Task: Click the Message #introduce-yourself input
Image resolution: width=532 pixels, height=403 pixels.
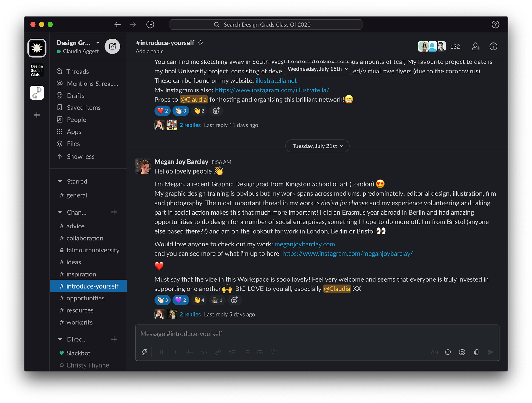Action: coord(317,334)
